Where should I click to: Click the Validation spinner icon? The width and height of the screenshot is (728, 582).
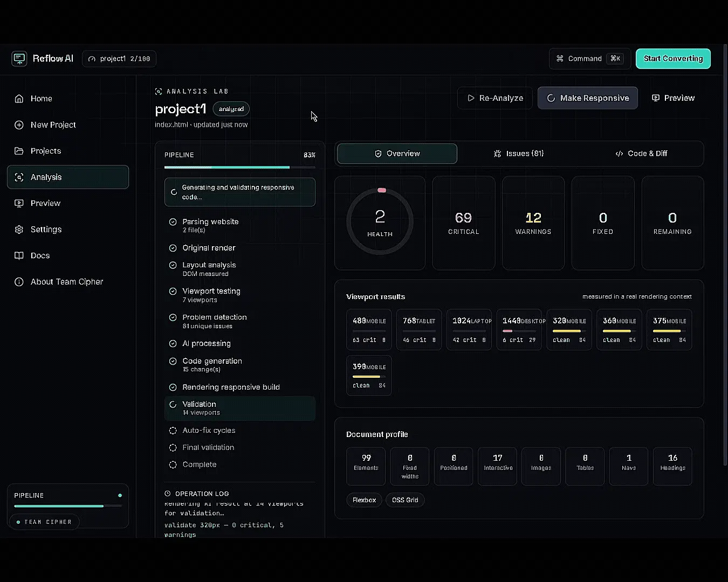click(x=173, y=405)
